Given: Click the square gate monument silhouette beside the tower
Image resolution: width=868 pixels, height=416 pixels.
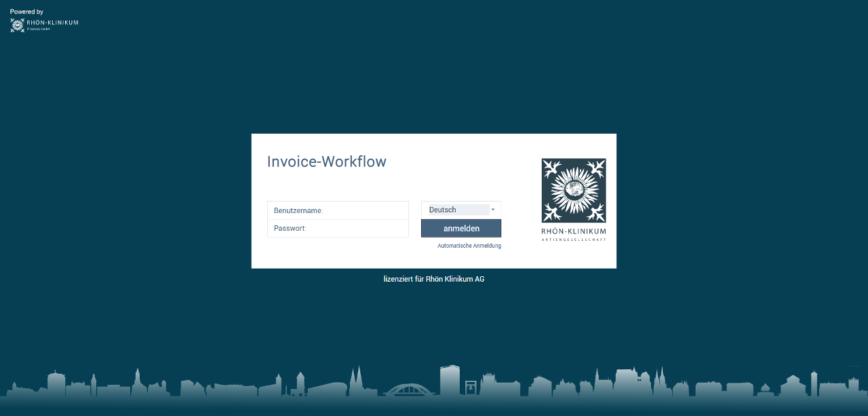Looking at the screenshot, I should click(470, 387).
